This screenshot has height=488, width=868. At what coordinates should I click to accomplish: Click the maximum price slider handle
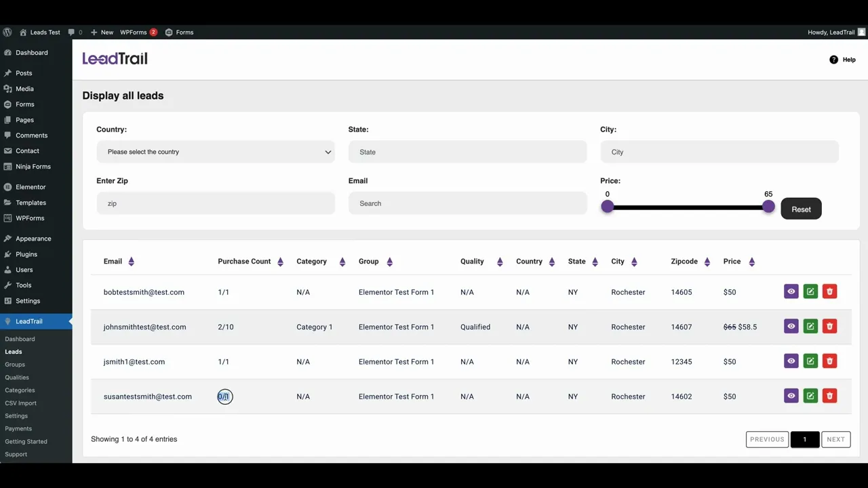pyautogui.click(x=768, y=207)
